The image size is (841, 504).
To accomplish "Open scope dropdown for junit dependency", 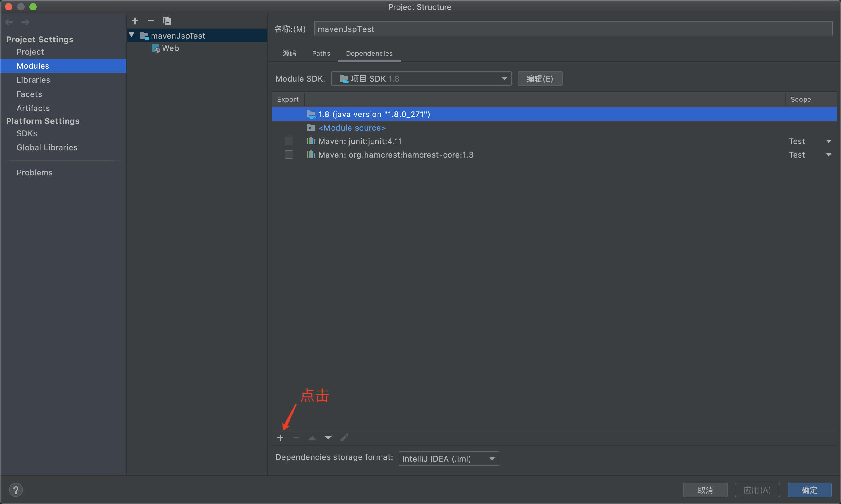I will click(x=828, y=141).
